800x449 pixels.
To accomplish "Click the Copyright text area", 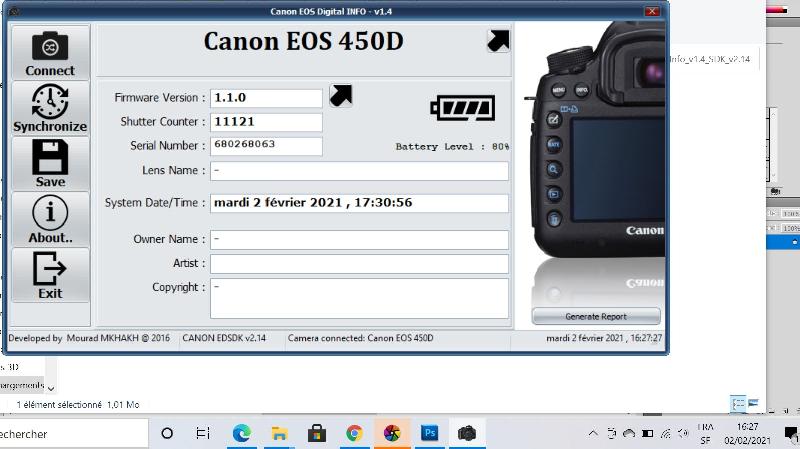I will pos(359,298).
